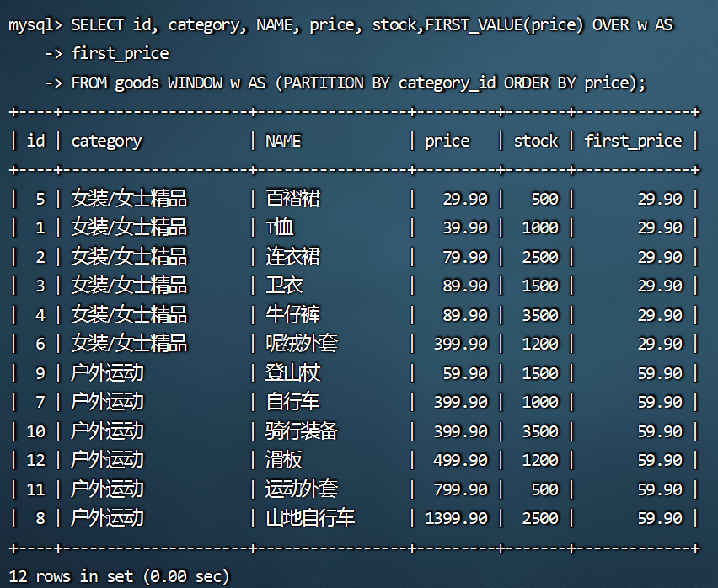Select the price column header
Image resolution: width=718 pixels, height=588 pixels.
(x=447, y=141)
